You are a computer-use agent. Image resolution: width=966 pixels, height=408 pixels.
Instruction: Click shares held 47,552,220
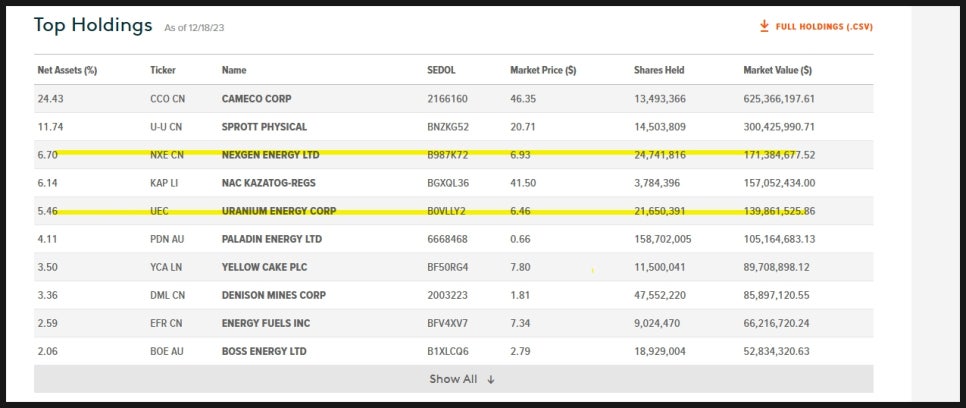coord(660,295)
